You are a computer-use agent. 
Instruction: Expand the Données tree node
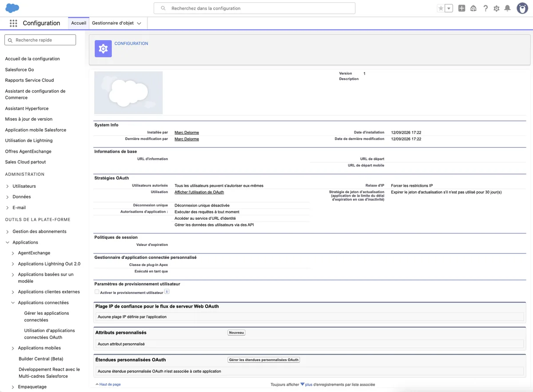[8, 197]
